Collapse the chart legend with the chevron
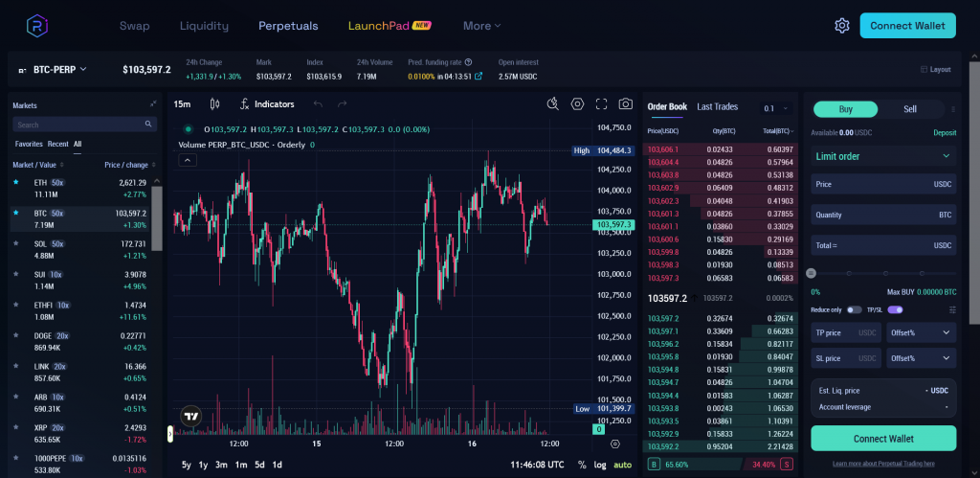 [x=189, y=160]
